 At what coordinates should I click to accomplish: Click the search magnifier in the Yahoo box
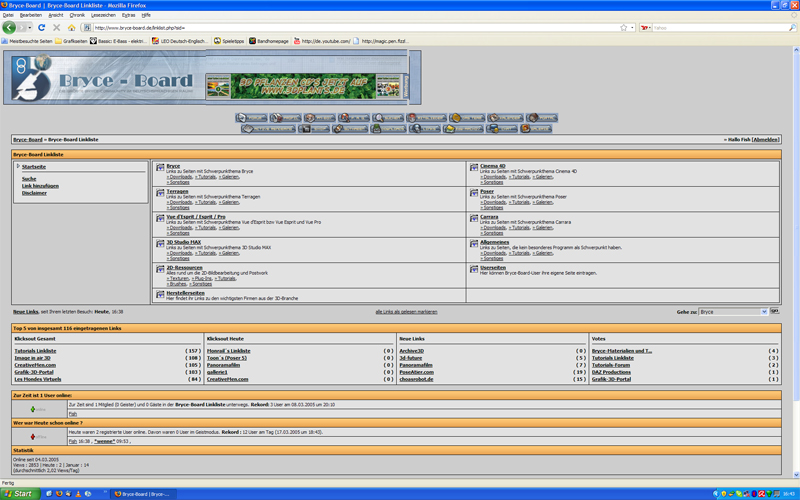click(x=792, y=28)
